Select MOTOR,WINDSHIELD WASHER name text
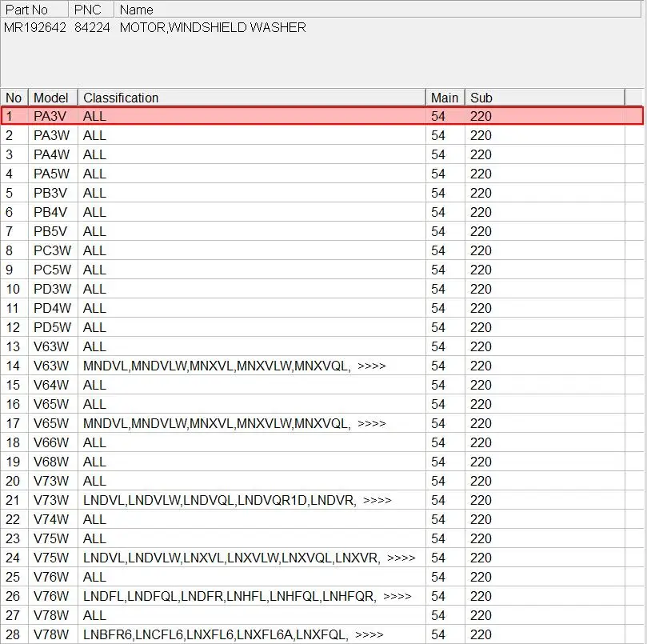The image size is (647, 644). [x=213, y=28]
